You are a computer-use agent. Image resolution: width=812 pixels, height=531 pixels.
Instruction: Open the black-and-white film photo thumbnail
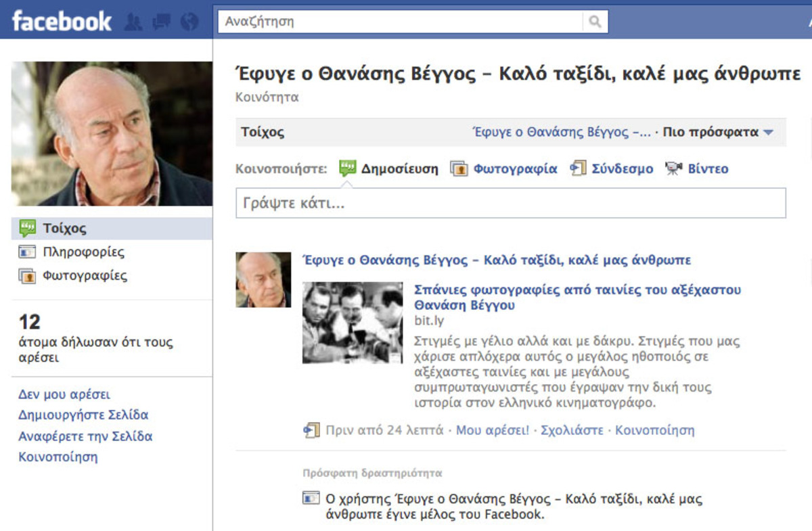(353, 323)
